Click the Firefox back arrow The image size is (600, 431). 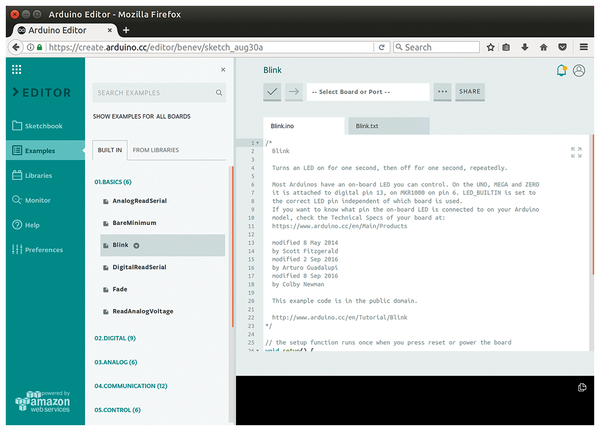click(16, 47)
